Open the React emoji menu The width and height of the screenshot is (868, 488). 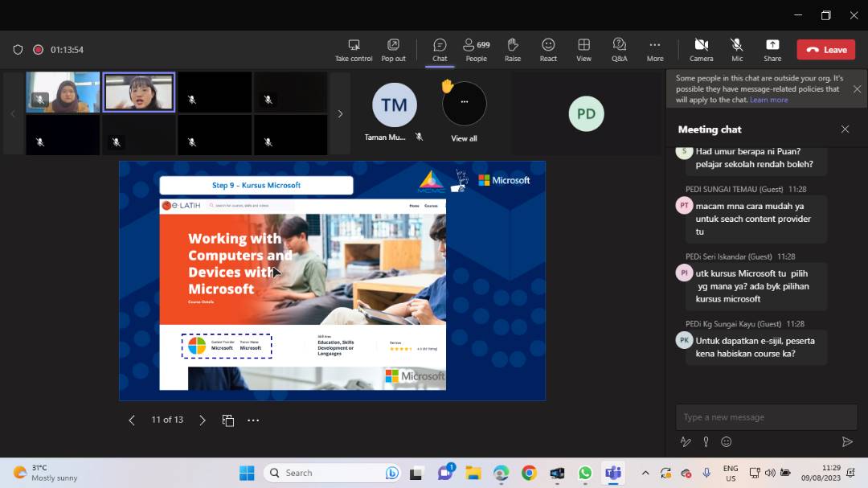[x=548, y=50]
